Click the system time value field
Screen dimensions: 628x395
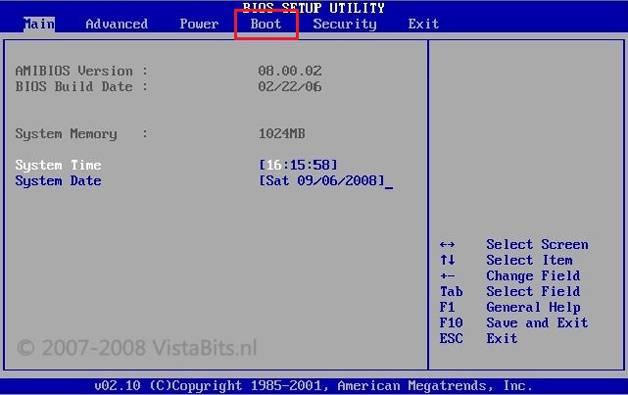(x=298, y=165)
